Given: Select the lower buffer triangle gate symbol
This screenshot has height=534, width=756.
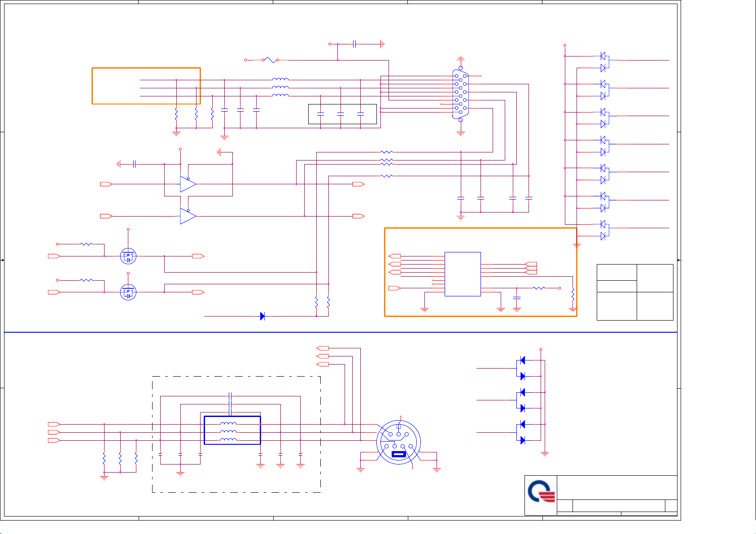Looking at the screenshot, I should (x=188, y=216).
